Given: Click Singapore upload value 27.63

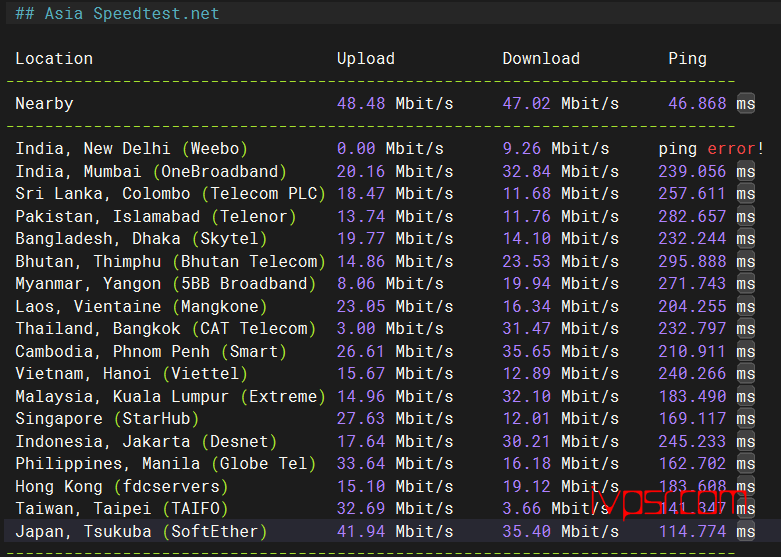Looking at the screenshot, I should coord(361,418).
